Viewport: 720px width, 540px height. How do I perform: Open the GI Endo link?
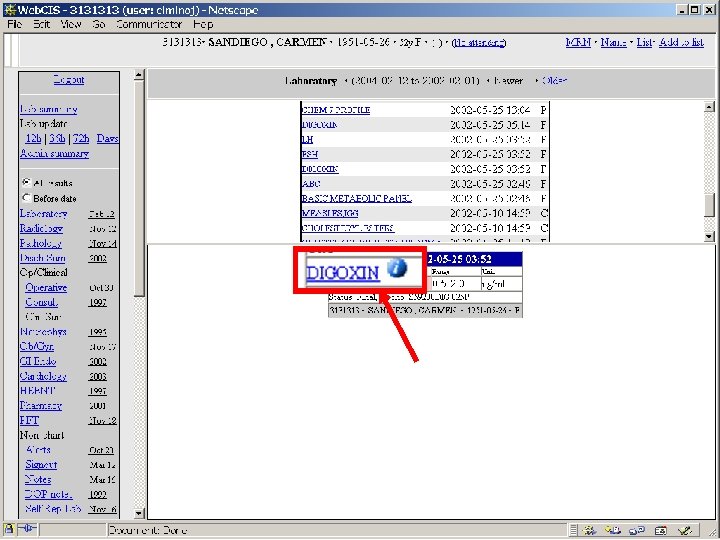click(x=38, y=361)
